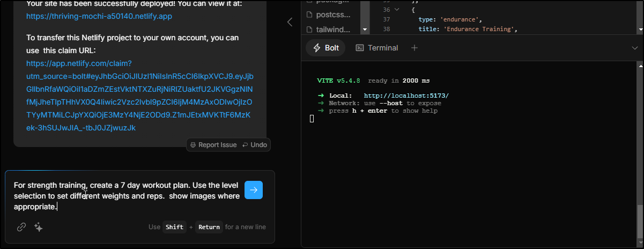Screen dimensions: 644x249
Task: Click the localhost:5173 URL in the terminal
Action: point(406,96)
